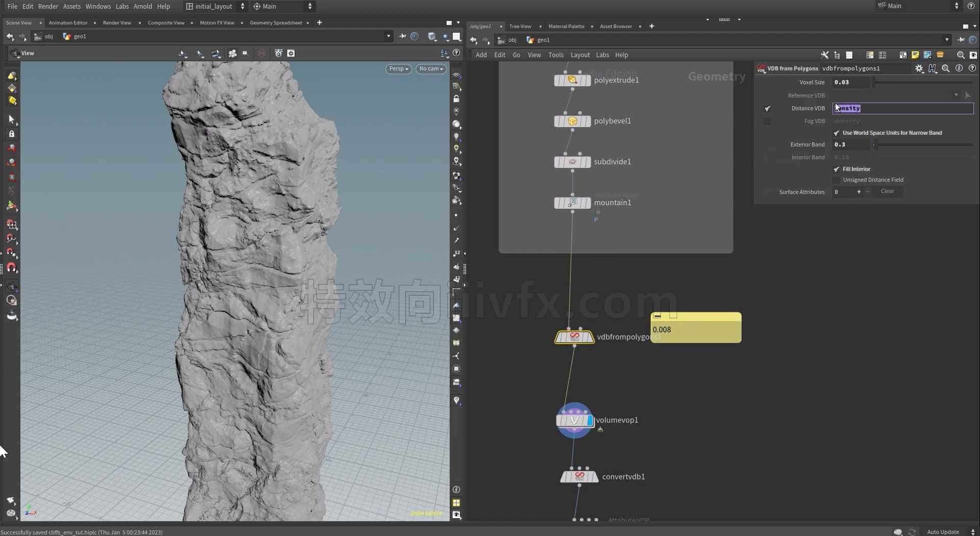Open the viewport help question icon
The width and height of the screenshot is (980, 536).
pyautogui.click(x=456, y=53)
